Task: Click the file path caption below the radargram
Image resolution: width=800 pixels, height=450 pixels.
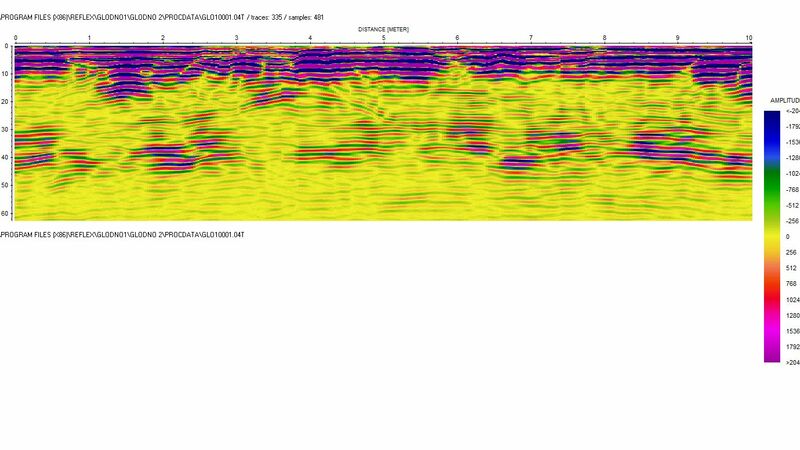Action: click(122, 234)
